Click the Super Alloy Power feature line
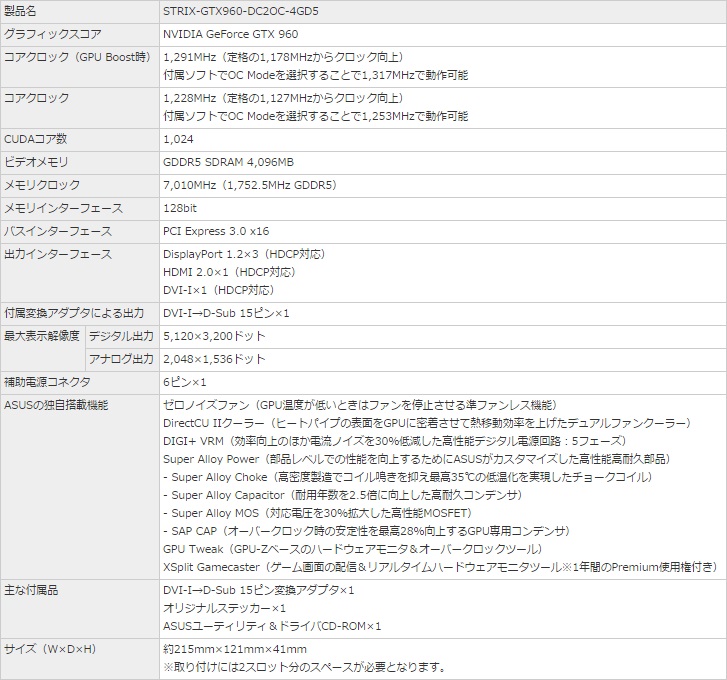The height and width of the screenshot is (680, 727). tap(417, 459)
